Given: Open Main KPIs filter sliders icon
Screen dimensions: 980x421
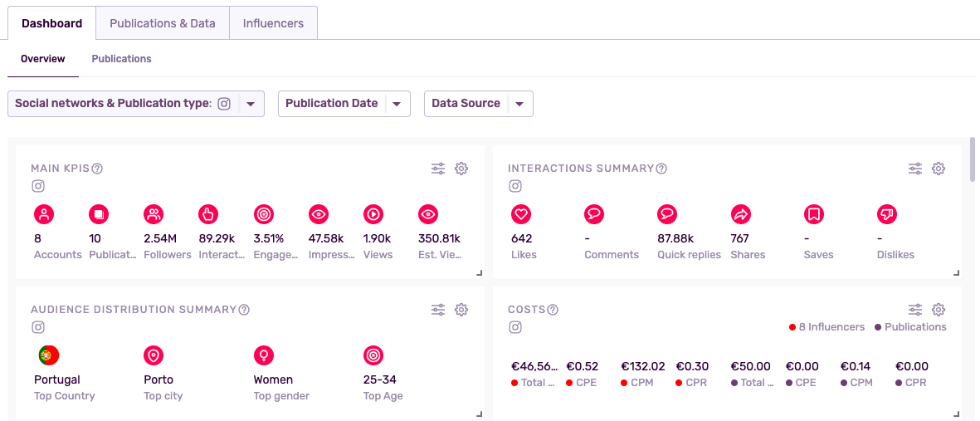Looking at the screenshot, I should pos(438,169).
